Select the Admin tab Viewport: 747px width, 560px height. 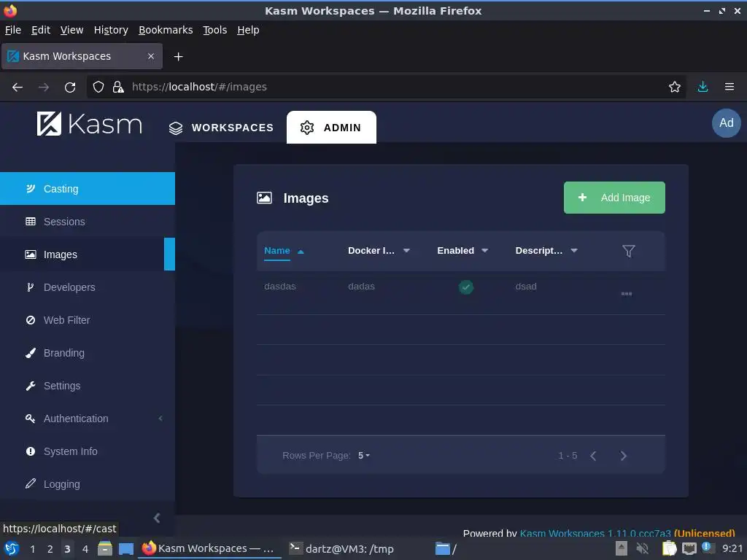click(x=331, y=127)
